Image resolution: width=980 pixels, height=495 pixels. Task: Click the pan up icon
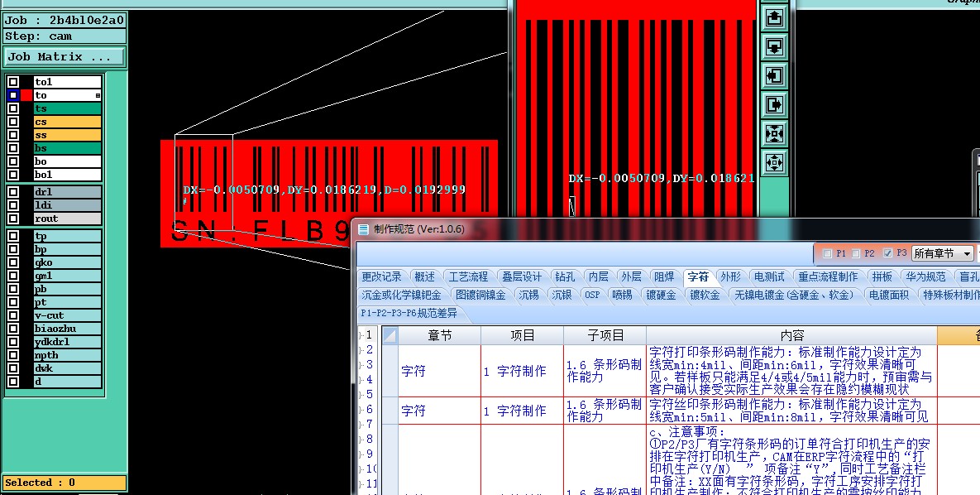pyautogui.click(x=775, y=17)
